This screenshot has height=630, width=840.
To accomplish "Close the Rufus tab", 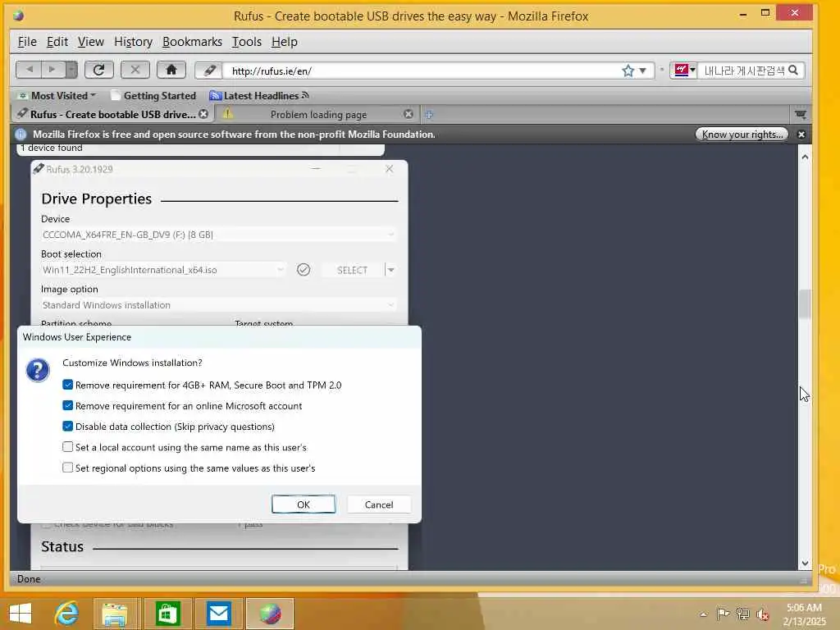I will [203, 114].
